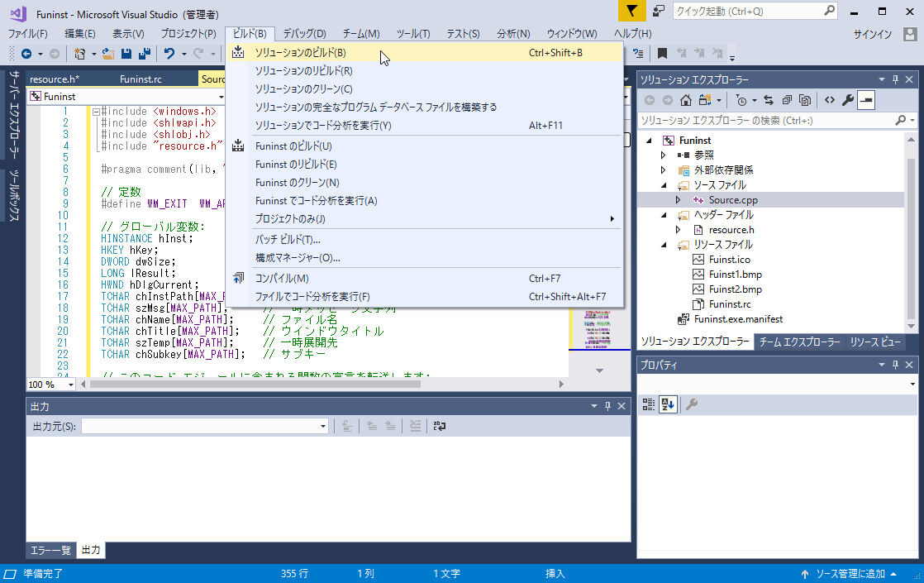Choose バッチ ビルド(T)... menu entry
924x583 pixels.
(424, 239)
